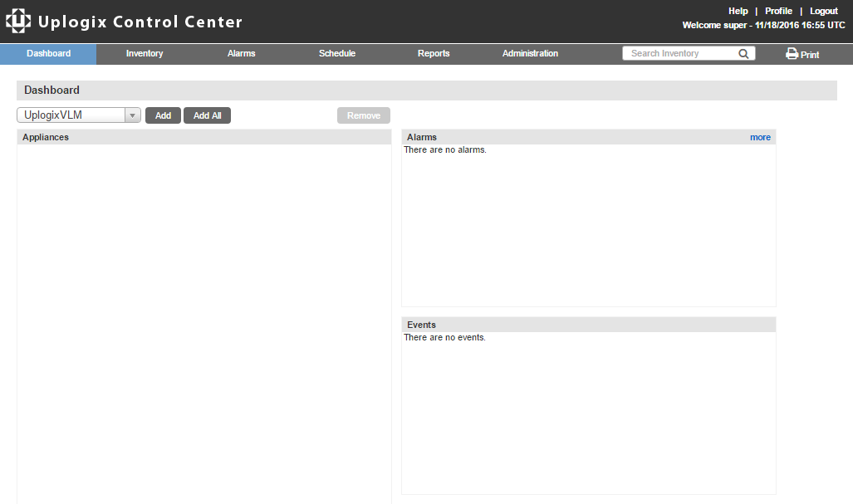
Task: Click the Events panel header
Action: 589,325
